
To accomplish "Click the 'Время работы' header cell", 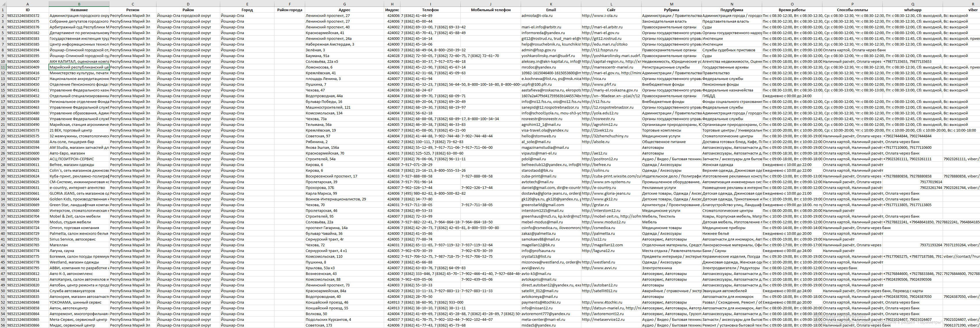I will click(792, 10).
